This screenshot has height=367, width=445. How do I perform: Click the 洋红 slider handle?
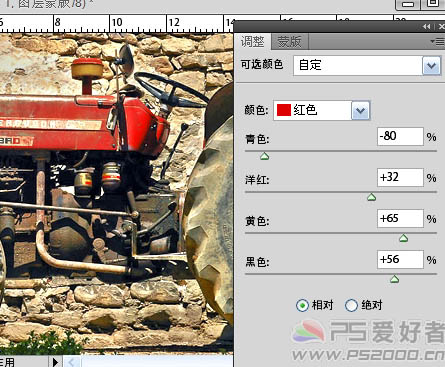point(371,197)
